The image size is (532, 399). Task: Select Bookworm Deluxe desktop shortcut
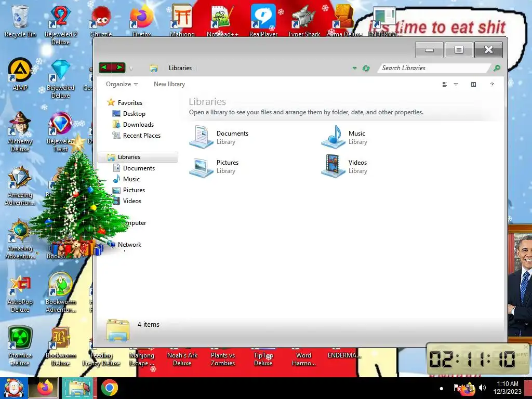click(60, 347)
